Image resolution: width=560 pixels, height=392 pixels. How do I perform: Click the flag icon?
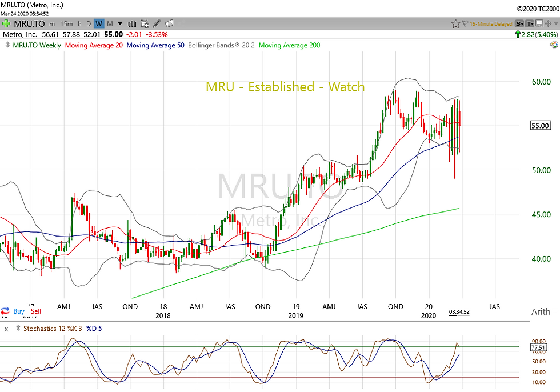pyautogui.click(x=465, y=24)
